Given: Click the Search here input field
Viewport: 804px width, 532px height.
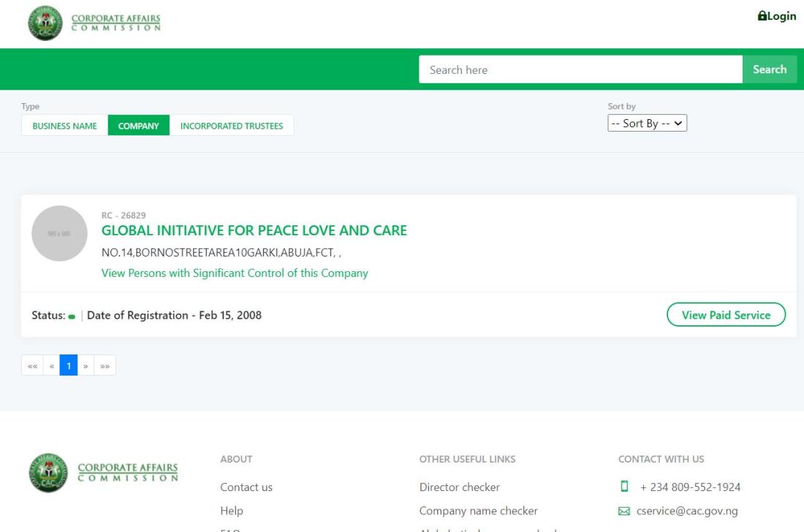Looking at the screenshot, I should click(x=580, y=69).
